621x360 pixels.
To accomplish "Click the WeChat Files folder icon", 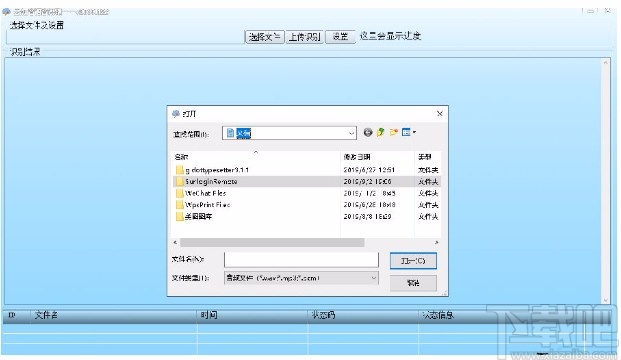I will pos(180,193).
